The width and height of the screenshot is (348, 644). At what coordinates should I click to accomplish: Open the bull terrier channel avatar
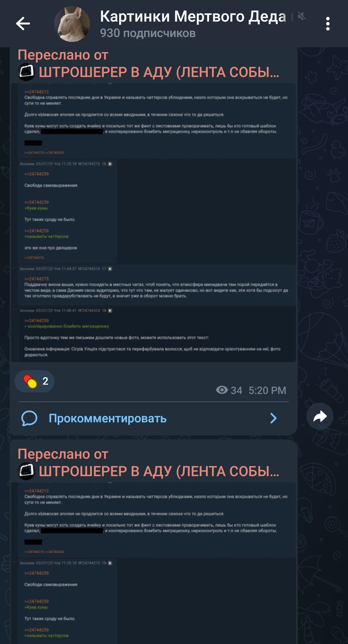pos(72,24)
